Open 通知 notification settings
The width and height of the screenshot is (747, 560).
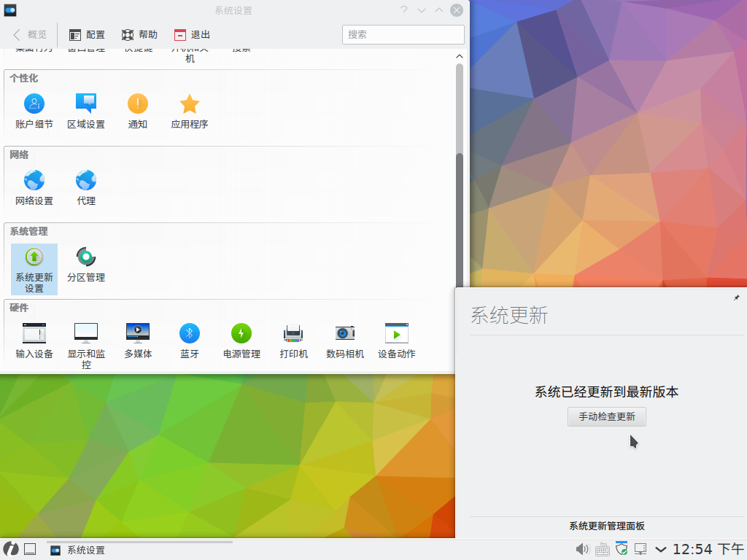click(x=138, y=112)
